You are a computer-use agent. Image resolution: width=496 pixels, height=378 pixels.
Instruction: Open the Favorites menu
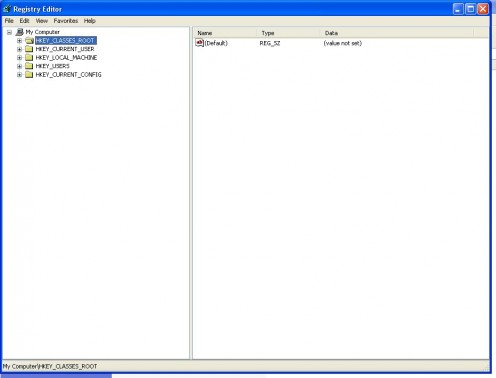[x=66, y=21]
